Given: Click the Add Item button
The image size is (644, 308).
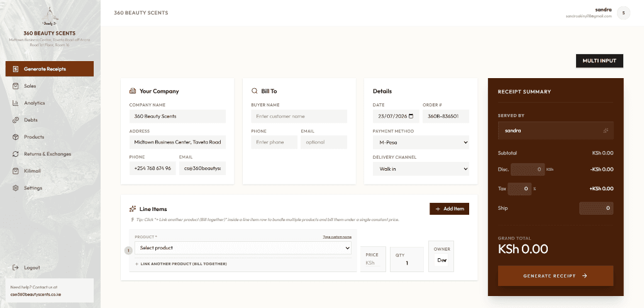Looking at the screenshot, I should click(x=449, y=209).
